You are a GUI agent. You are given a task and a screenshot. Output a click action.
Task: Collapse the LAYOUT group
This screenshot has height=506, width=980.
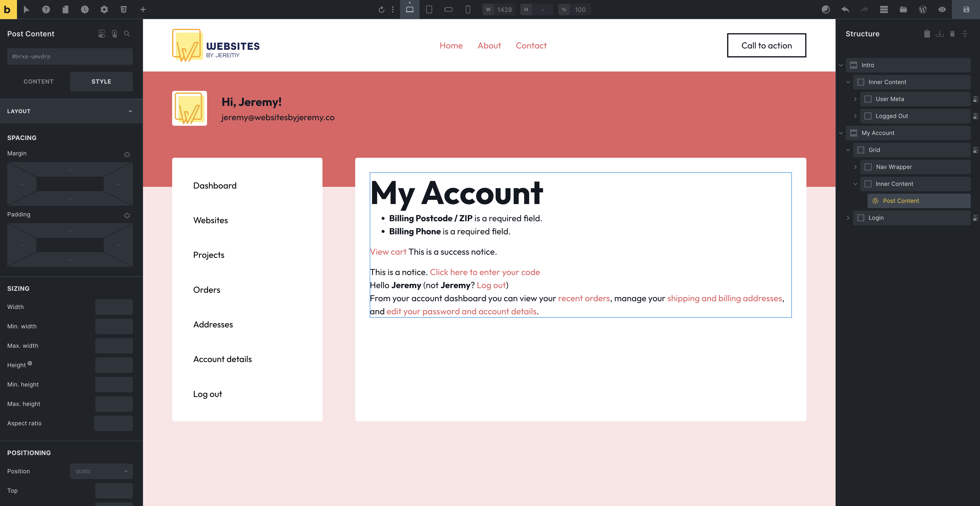(x=71, y=111)
